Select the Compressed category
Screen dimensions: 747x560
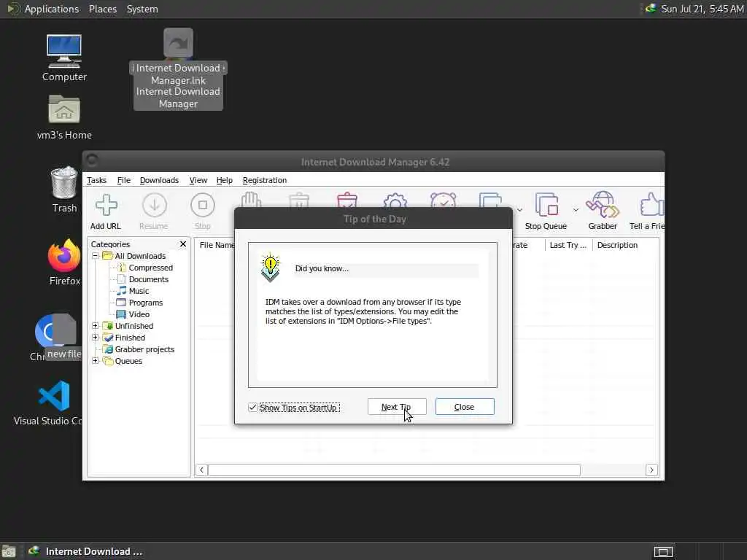click(x=150, y=268)
